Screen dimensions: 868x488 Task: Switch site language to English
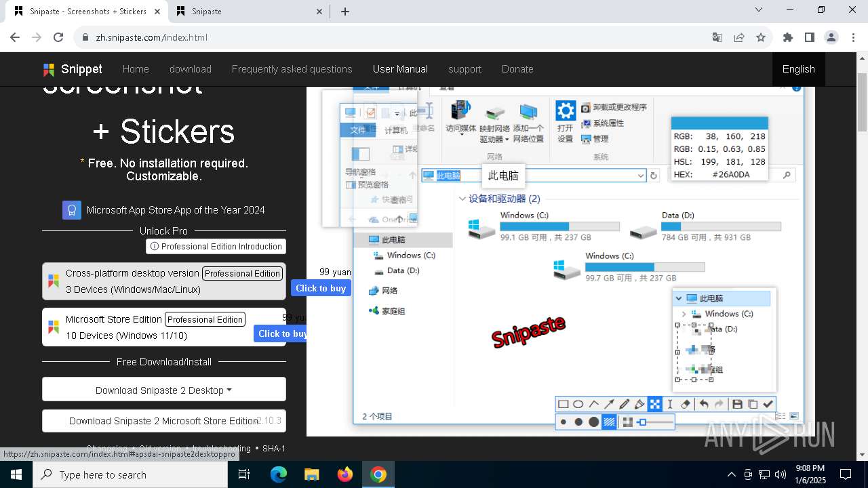click(799, 69)
